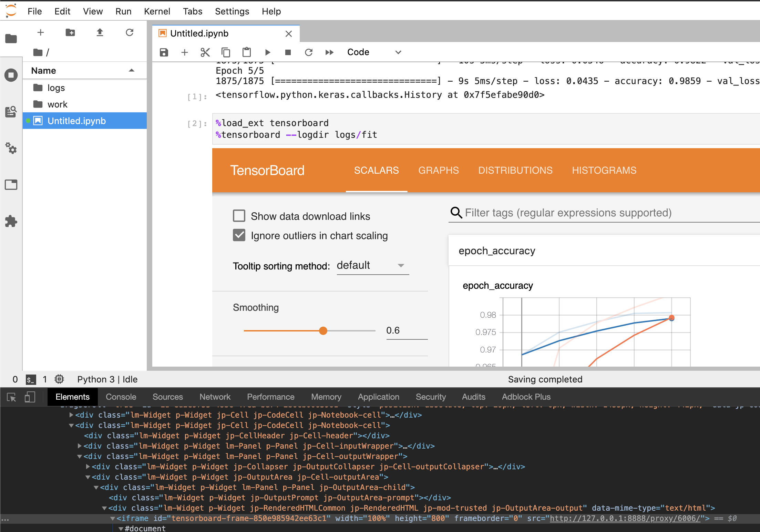760x532 pixels.
Task: Open the cell type Code dropdown
Action: coord(374,52)
